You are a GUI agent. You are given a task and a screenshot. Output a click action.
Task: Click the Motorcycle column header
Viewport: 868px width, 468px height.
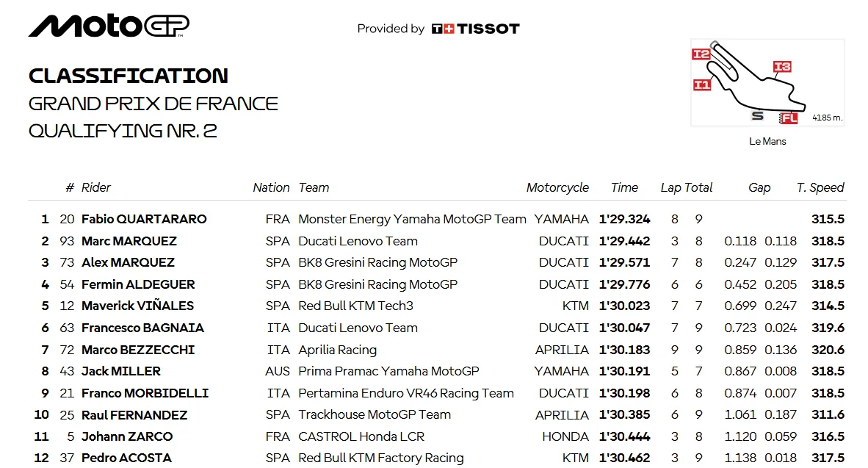coord(557,188)
